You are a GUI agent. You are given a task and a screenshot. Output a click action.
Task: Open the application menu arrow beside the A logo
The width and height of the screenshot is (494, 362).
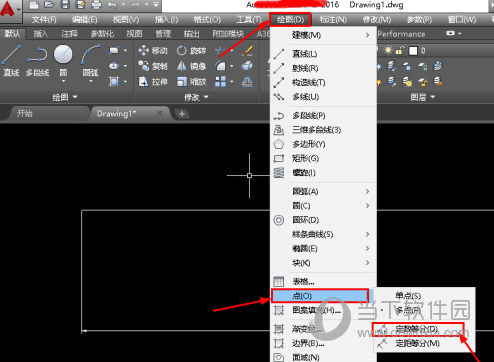click(x=19, y=9)
